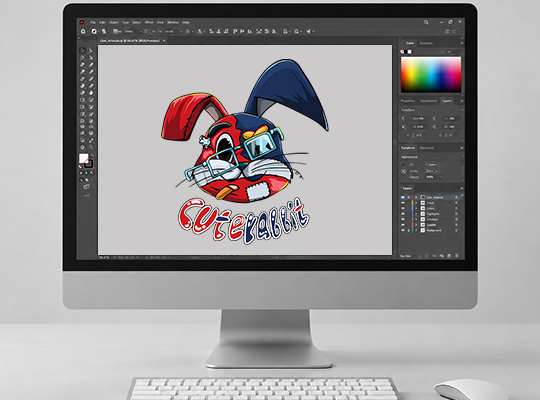Toggle the Fill checkbox in Appearance
The height and width of the screenshot is (400, 540).
click(403, 165)
